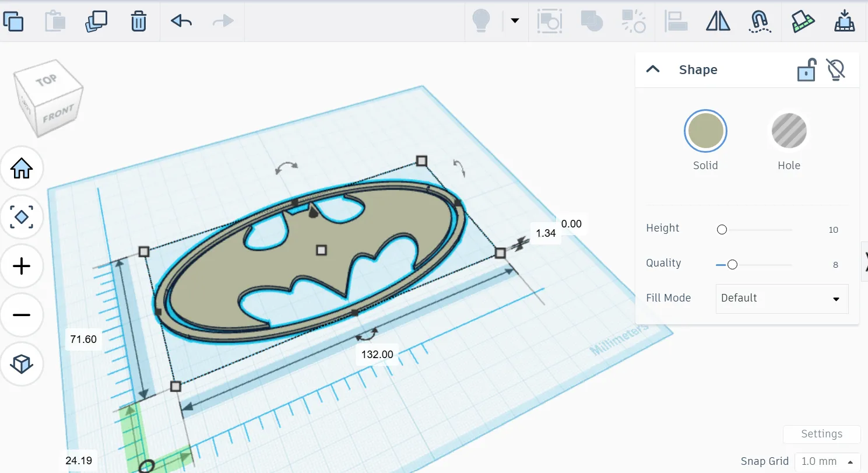Open the Fill Mode dropdown

tap(782, 299)
